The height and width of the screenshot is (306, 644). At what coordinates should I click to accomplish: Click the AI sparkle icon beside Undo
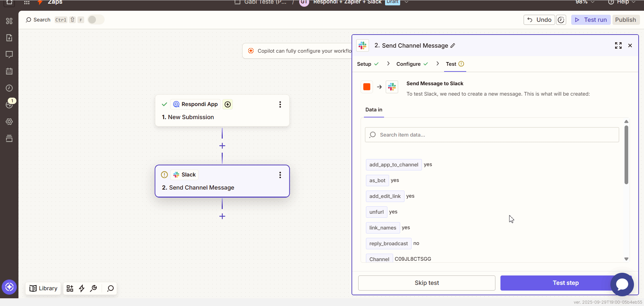pos(561,20)
